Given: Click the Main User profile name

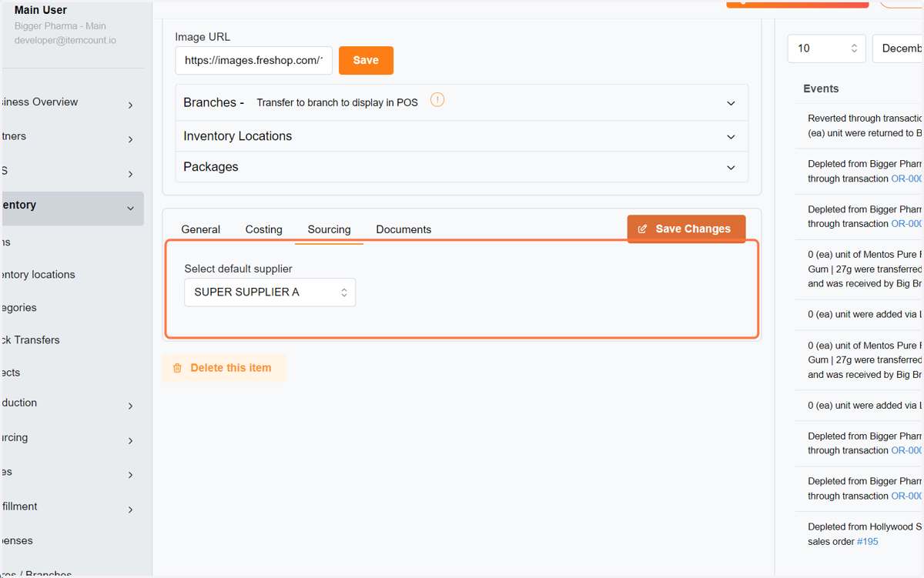Looking at the screenshot, I should (41, 10).
